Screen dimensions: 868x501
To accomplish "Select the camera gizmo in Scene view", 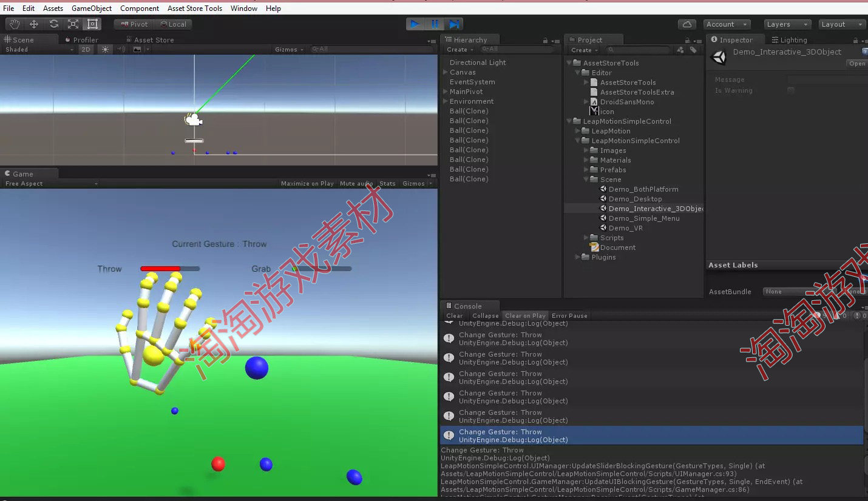I will coord(193,119).
